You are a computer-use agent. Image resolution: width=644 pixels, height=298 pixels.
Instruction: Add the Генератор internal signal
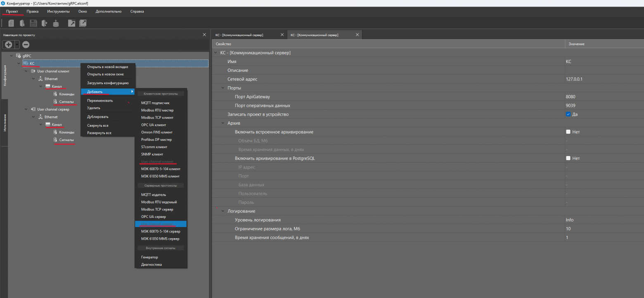[x=161, y=257]
